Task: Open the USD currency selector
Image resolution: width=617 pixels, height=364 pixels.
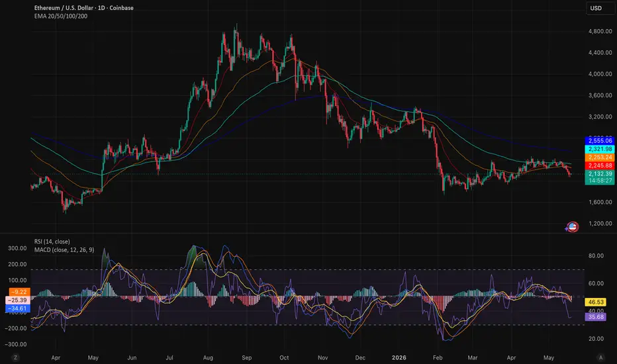Action: pyautogui.click(x=600, y=8)
